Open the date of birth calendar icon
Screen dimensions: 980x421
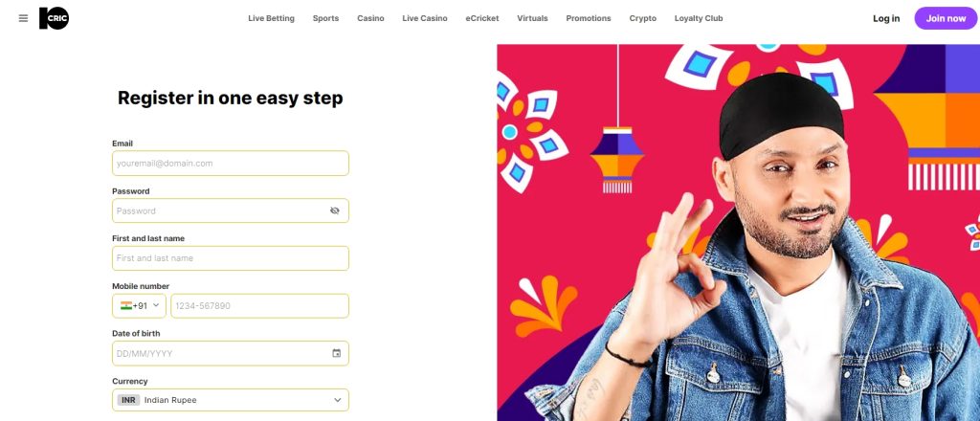[336, 353]
